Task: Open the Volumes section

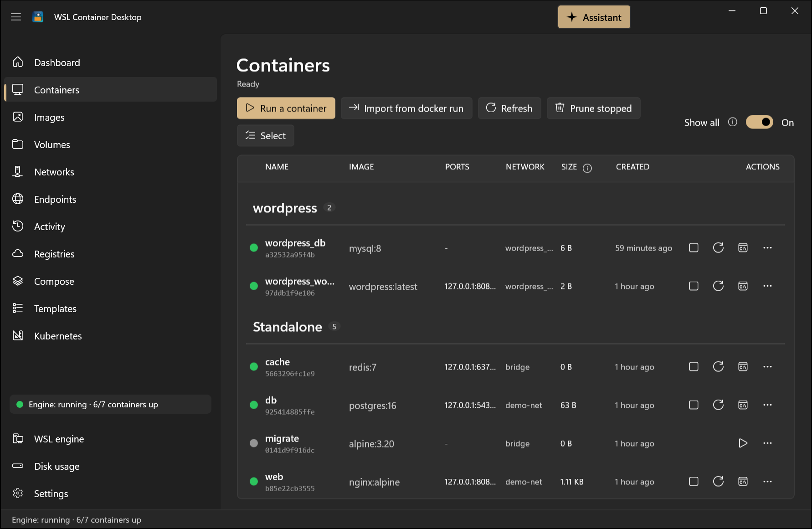Action: 110,144
